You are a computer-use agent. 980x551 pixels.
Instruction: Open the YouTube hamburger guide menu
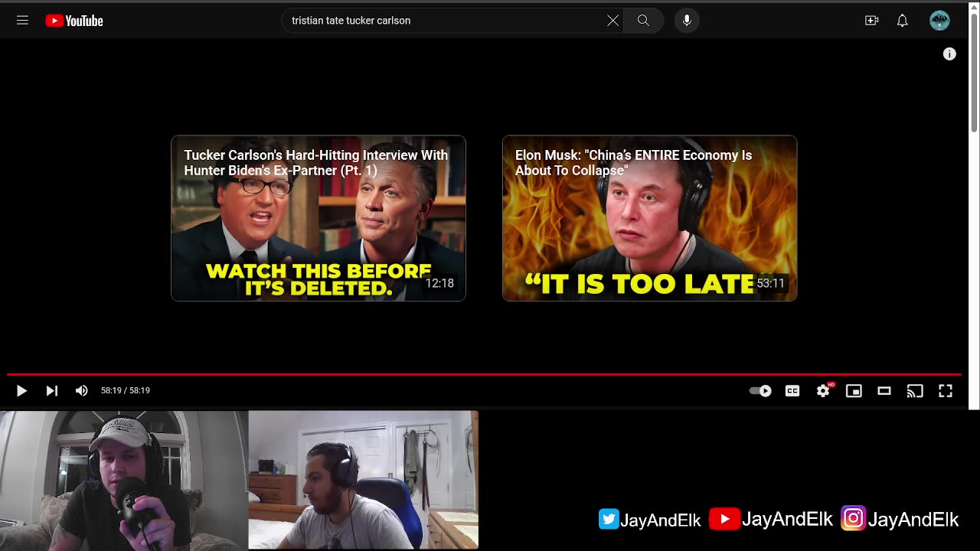(x=22, y=21)
